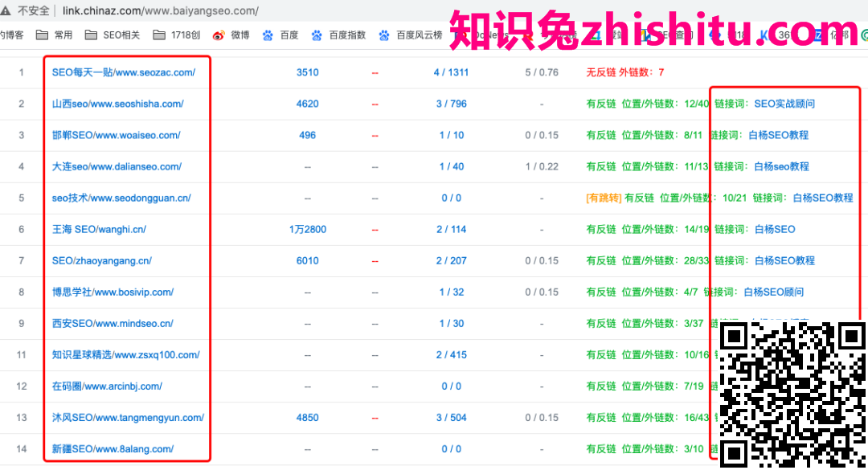
Task: Click the value 3510 in row 1
Action: point(307,72)
